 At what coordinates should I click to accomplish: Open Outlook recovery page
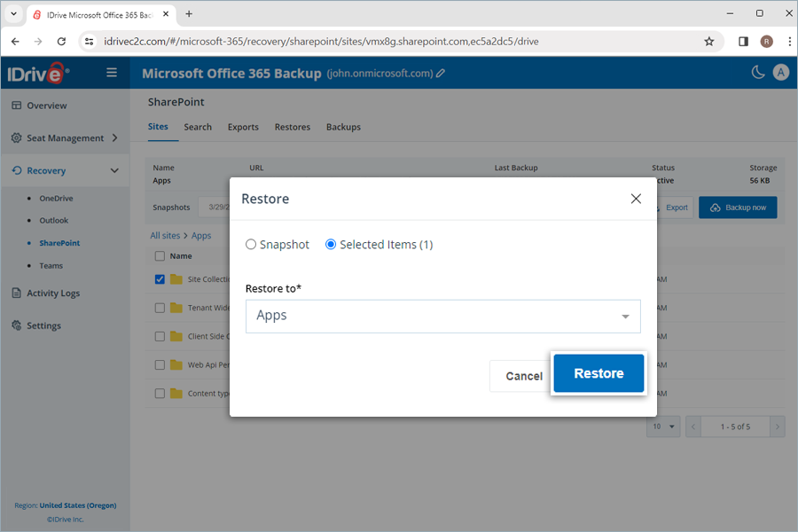54,221
